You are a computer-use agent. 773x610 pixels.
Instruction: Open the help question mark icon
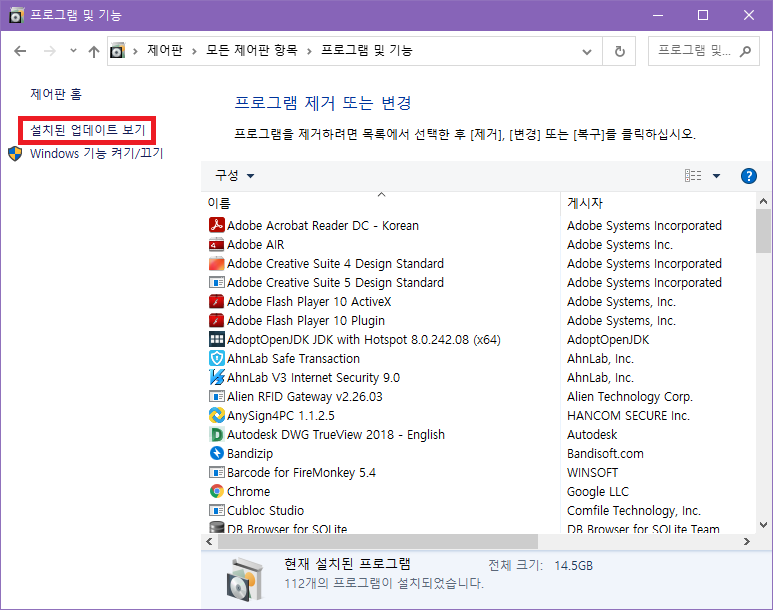[748, 176]
